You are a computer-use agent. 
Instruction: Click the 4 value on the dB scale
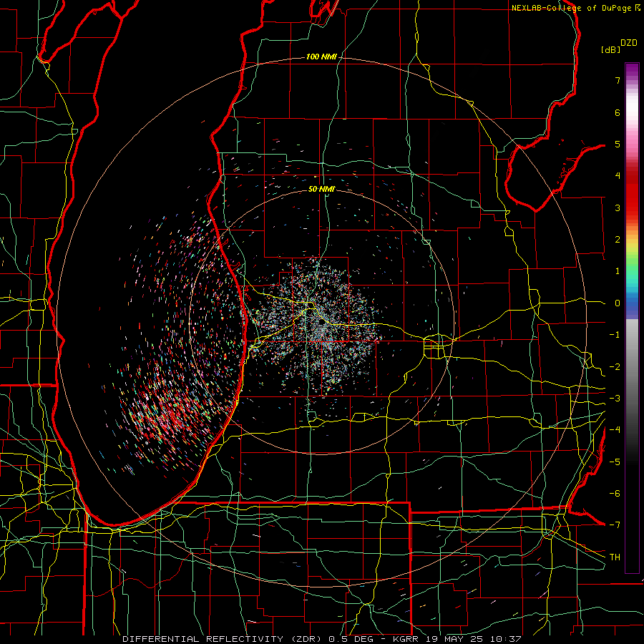coord(618,176)
